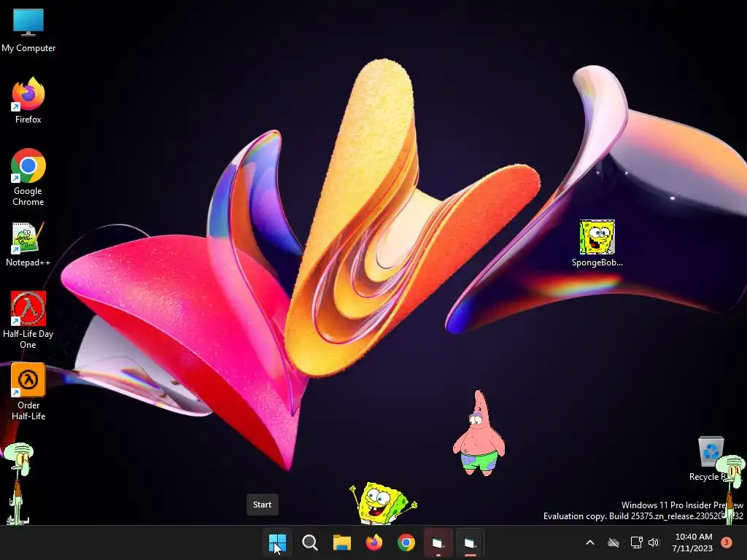Open the clock showing 10:40 AM

pyautogui.click(x=693, y=542)
